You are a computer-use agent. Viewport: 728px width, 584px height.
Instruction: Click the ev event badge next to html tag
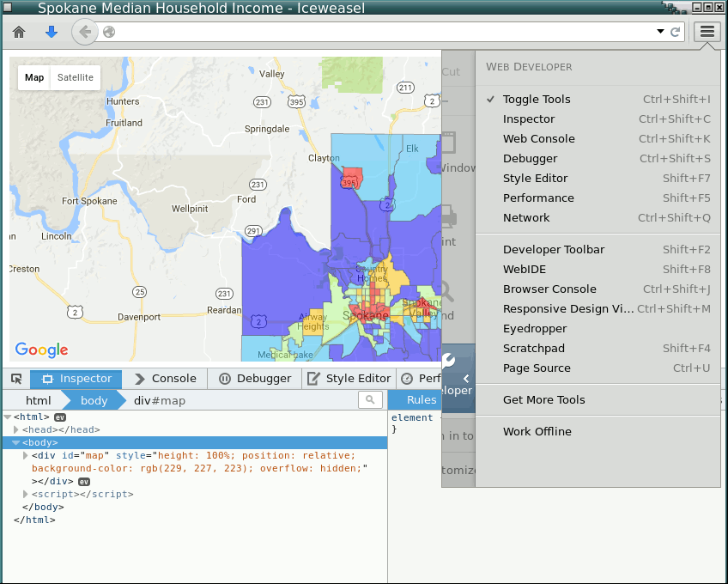click(x=60, y=417)
